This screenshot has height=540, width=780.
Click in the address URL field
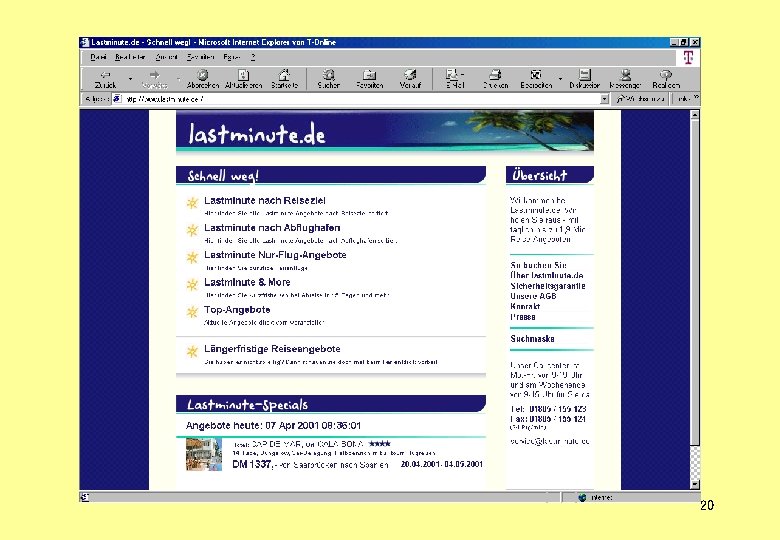click(361, 99)
